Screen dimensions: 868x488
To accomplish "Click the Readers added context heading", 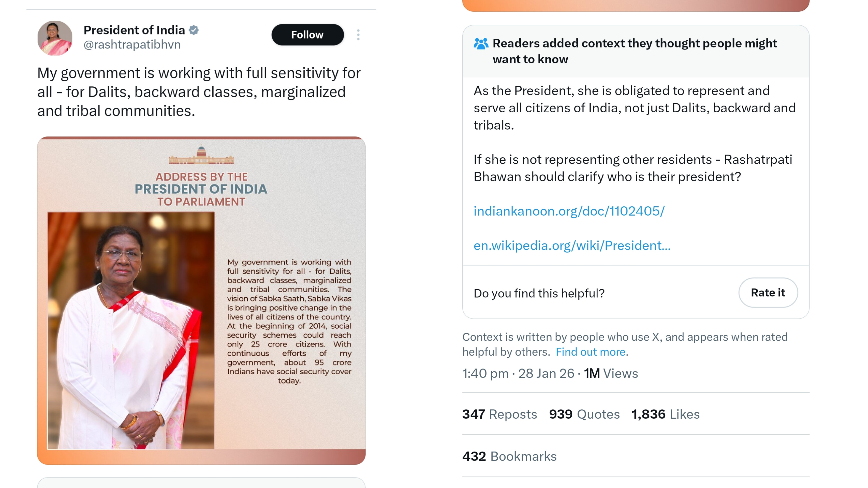I will 634,51.
